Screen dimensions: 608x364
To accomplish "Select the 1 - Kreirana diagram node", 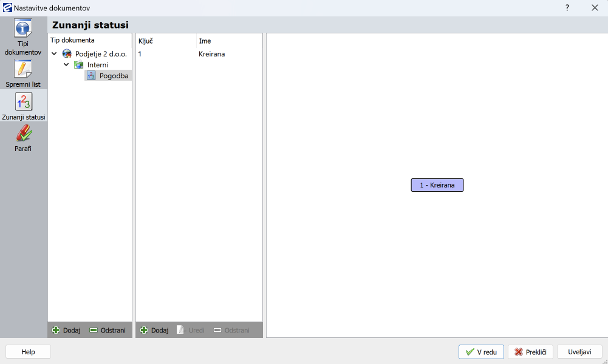I will click(437, 185).
